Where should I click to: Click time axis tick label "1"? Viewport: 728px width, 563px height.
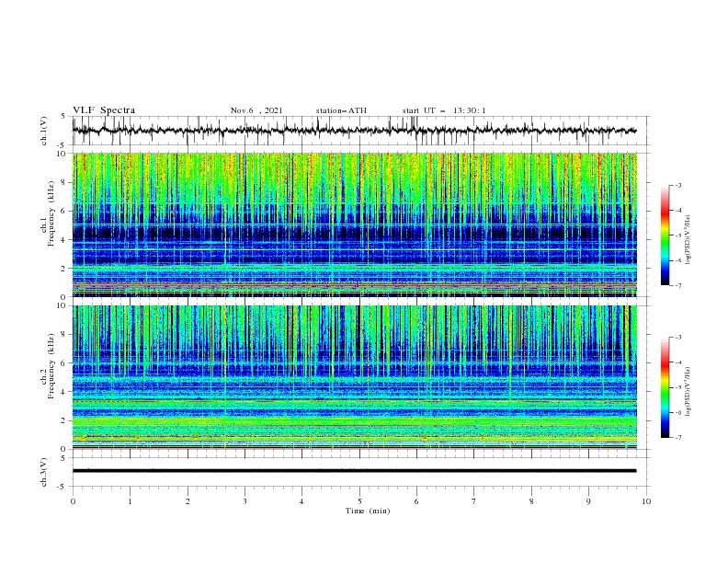[x=130, y=501]
